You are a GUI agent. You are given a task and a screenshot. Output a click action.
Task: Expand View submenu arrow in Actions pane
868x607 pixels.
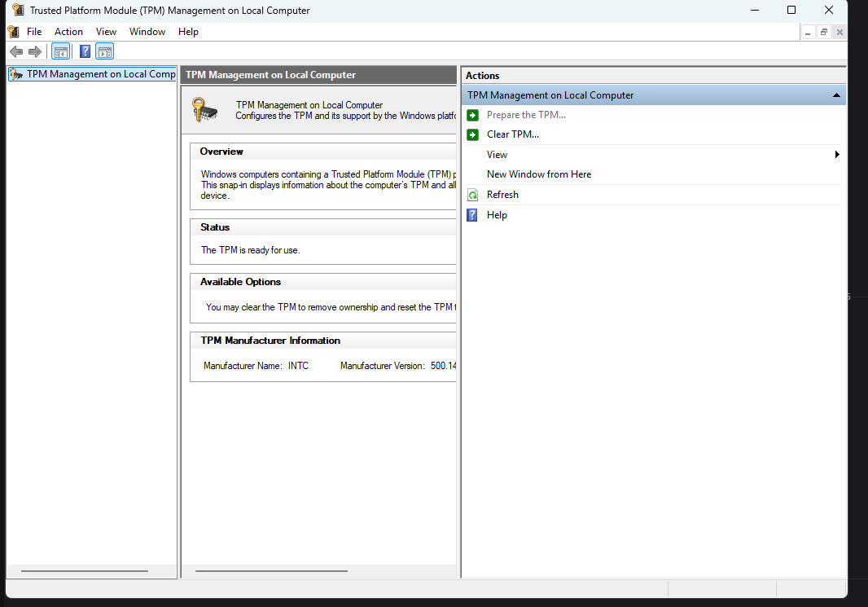837,155
